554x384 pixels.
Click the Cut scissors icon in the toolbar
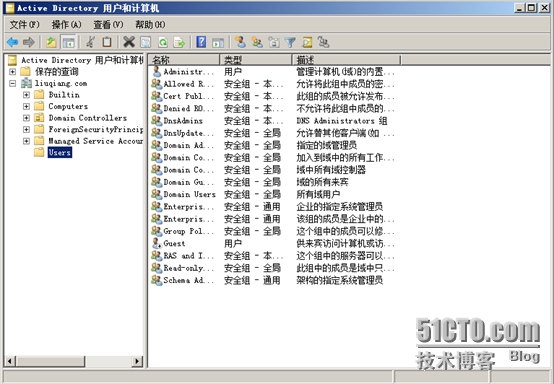tap(91, 42)
